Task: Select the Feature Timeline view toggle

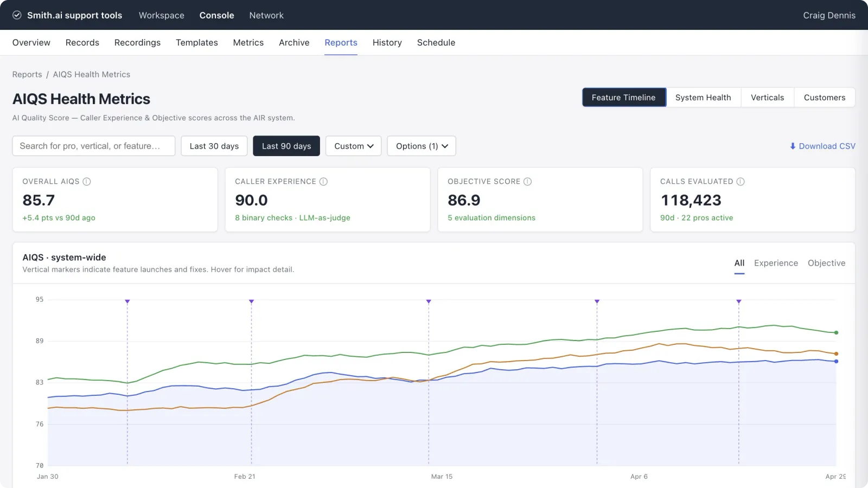Action: 624,98
